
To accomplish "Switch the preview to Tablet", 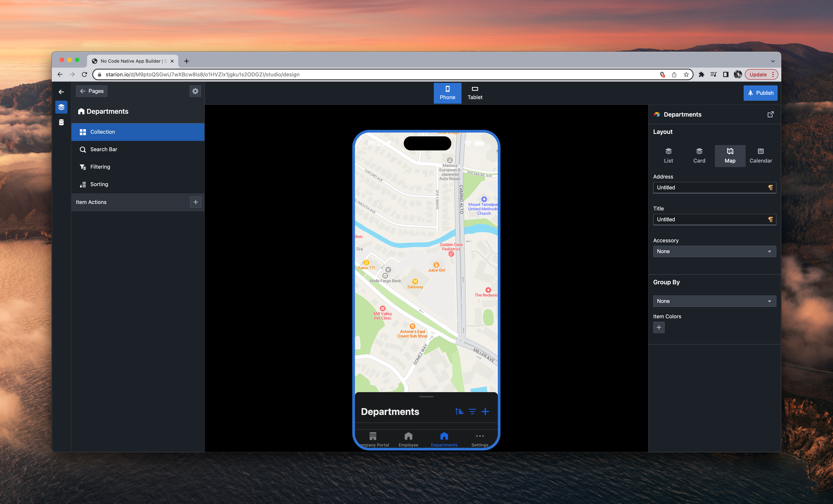I will pos(475,93).
